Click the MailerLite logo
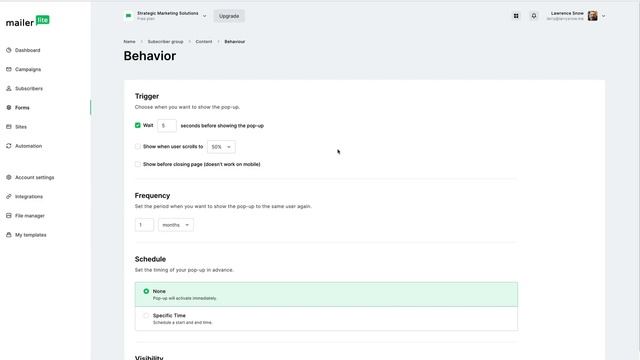The image size is (640, 360). (27, 21)
